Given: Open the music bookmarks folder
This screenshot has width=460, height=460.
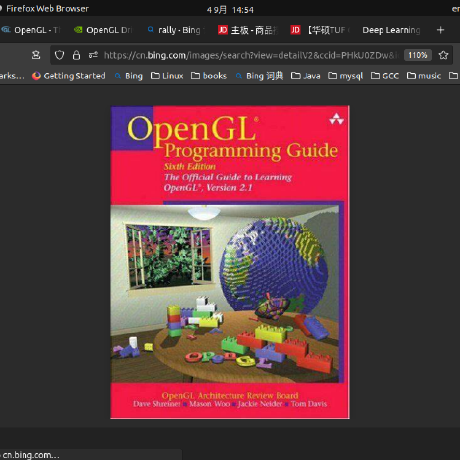Looking at the screenshot, I should coord(424,76).
